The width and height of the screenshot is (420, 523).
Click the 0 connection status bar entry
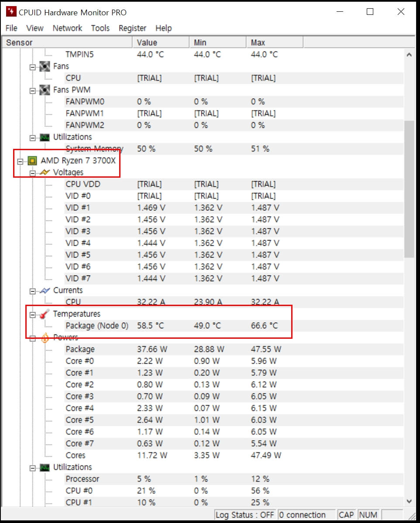(x=306, y=515)
